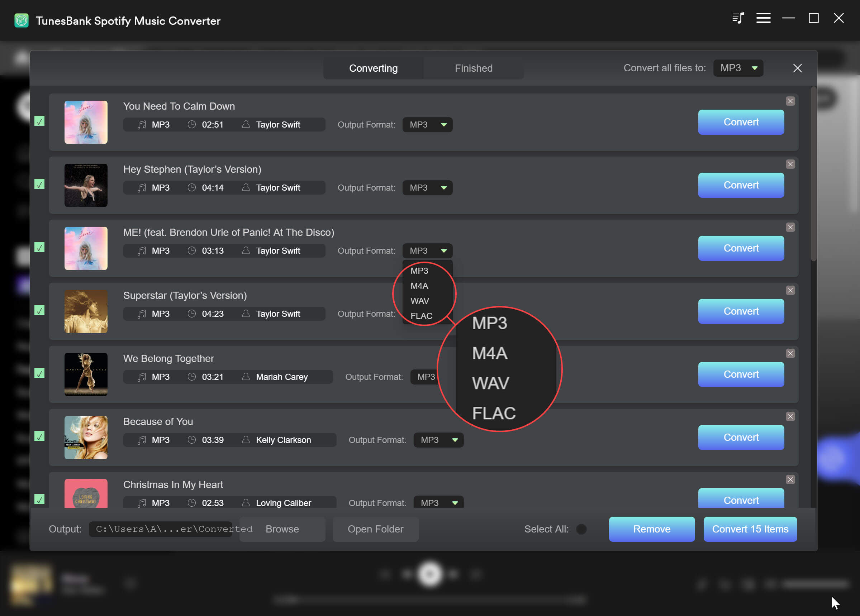
Task: Click the Browse button for output path
Action: [x=283, y=529]
